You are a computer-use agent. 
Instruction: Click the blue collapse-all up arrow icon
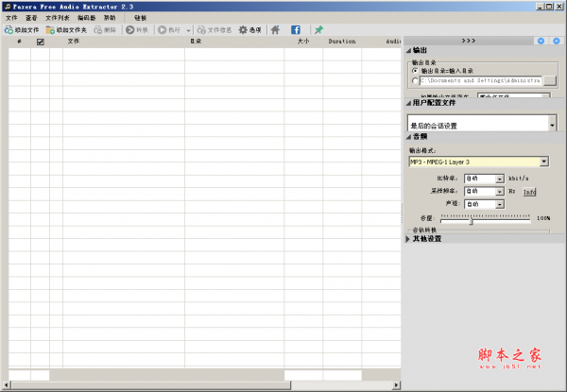[x=557, y=41]
